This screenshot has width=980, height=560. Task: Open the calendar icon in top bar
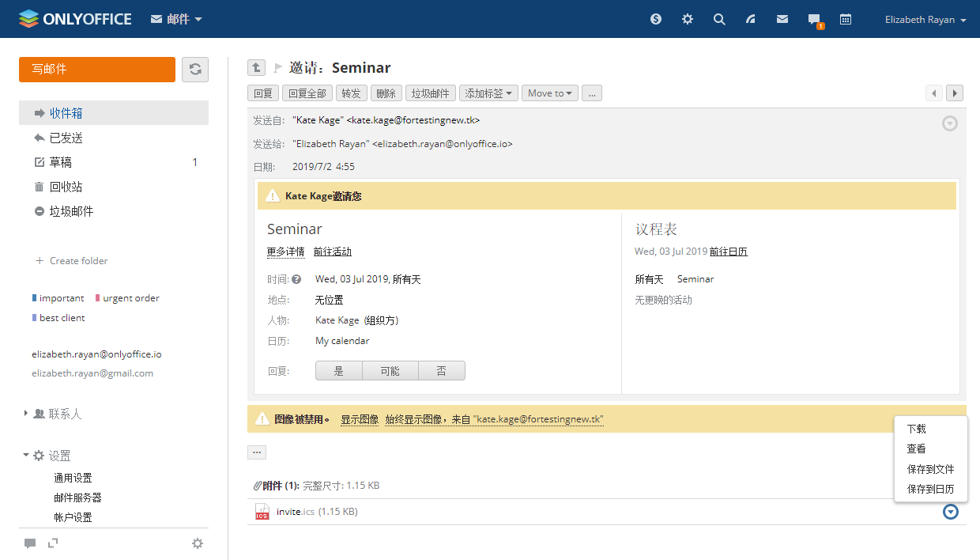click(x=846, y=20)
